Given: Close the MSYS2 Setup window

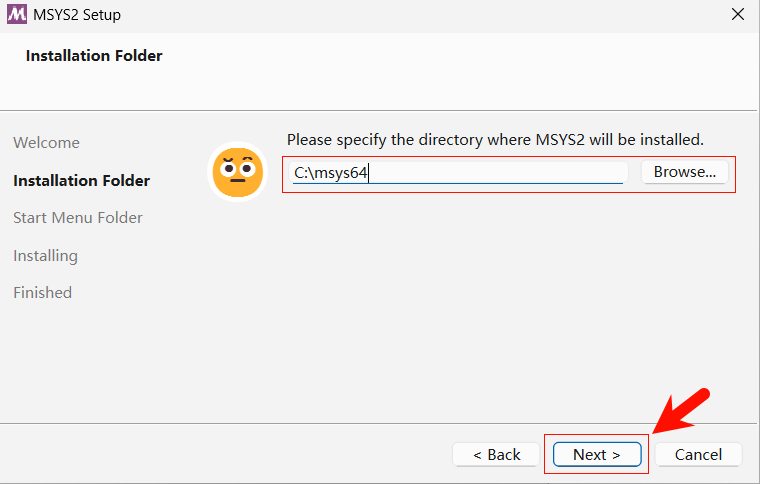Looking at the screenshot, I should point(737,15).
